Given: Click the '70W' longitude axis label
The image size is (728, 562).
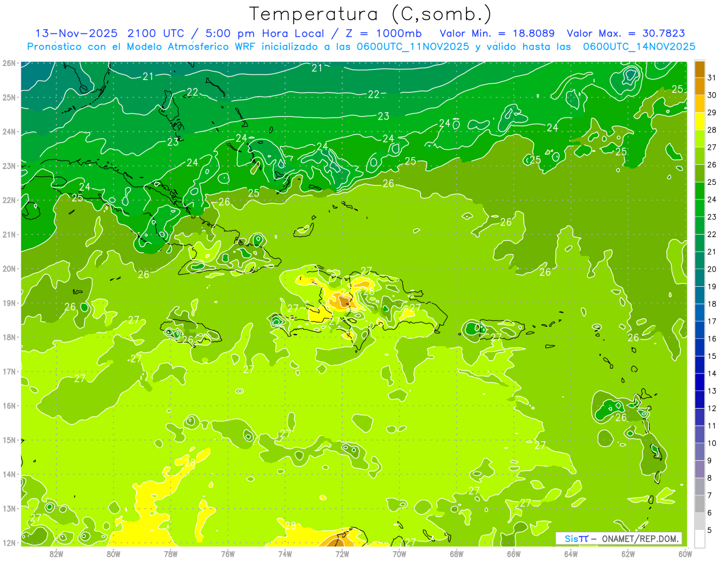Looking at the screenshot, I should click(x=399, y=554).
